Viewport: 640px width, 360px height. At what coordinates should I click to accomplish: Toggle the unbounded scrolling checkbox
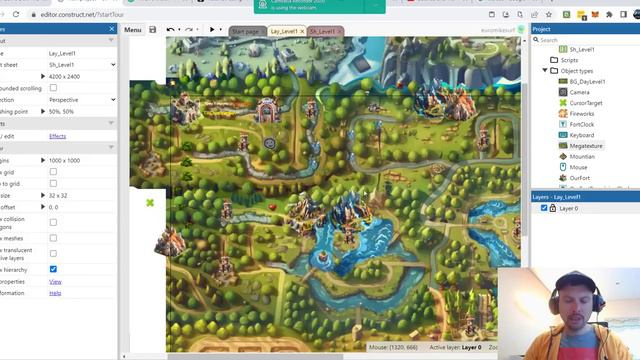pyautogui.click(x=53, y=88)
